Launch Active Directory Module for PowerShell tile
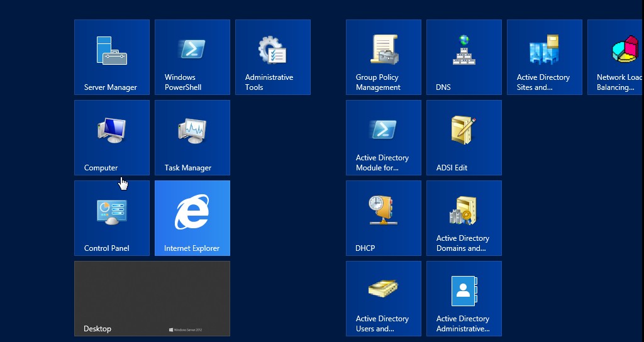Viewport: 644px width, 342px height. 384,138
